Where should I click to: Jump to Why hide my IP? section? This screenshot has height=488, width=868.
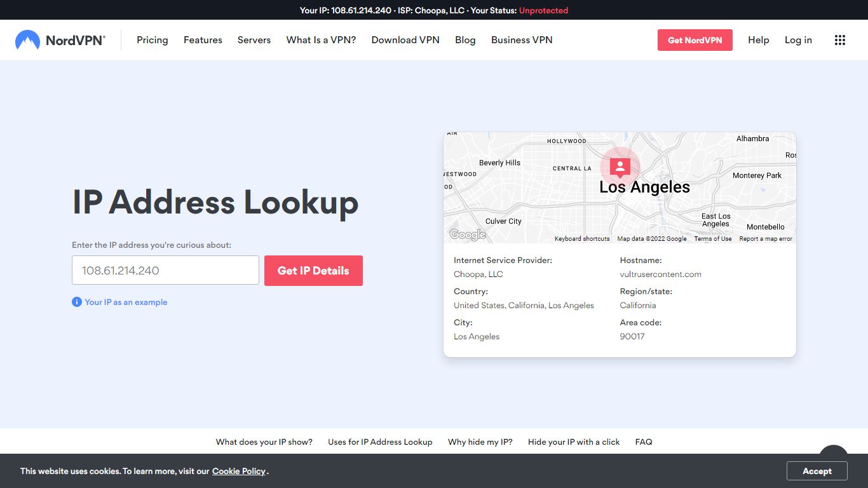[480, 442]
